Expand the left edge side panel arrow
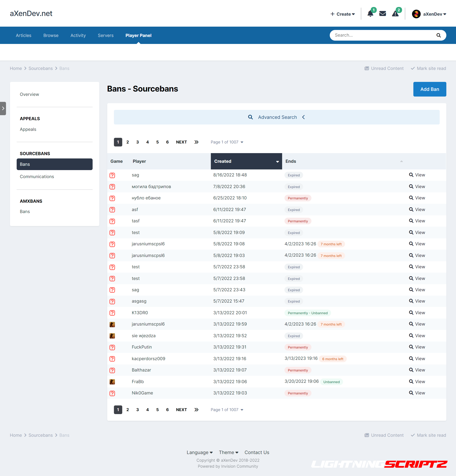Viewport: 456px width, 476px height. click(x=3, y=109)
